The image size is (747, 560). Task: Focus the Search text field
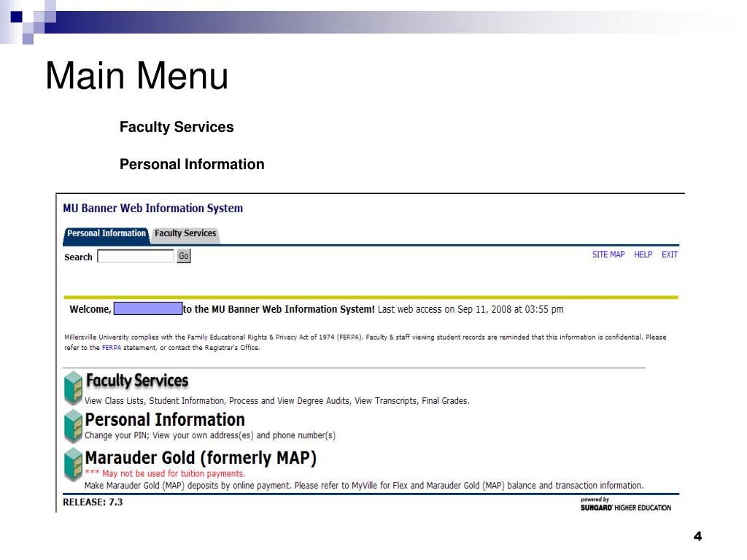136,256
